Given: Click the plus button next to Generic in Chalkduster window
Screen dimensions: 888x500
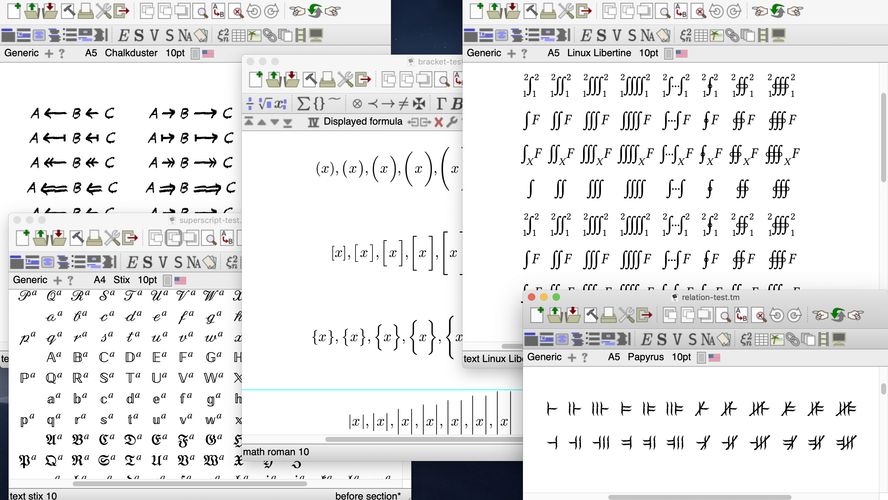Looking at the screenshot, I should [47, 53].
